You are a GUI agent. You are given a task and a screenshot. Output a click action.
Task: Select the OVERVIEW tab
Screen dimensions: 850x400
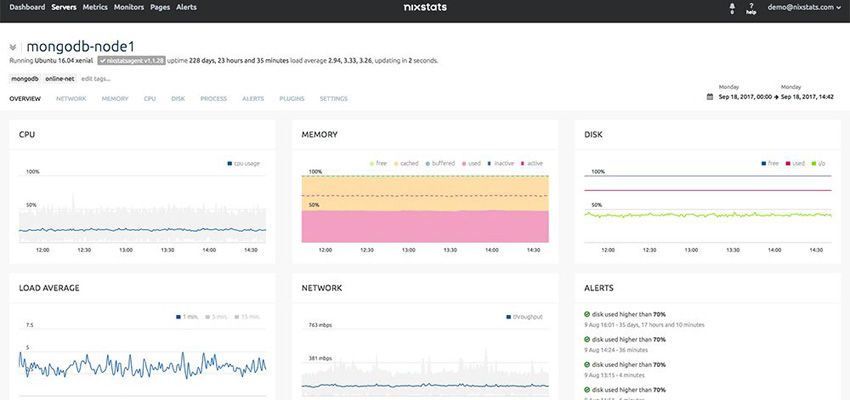point(25,99)
